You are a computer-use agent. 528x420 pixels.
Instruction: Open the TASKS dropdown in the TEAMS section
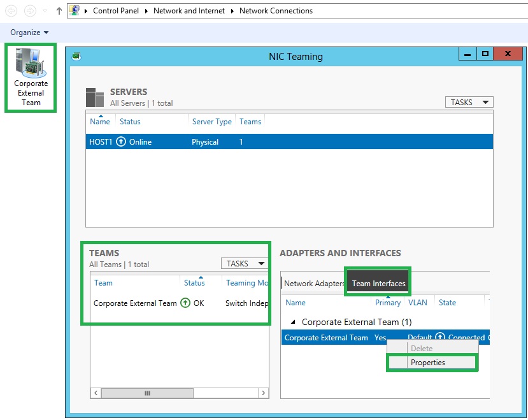(243, 263)
